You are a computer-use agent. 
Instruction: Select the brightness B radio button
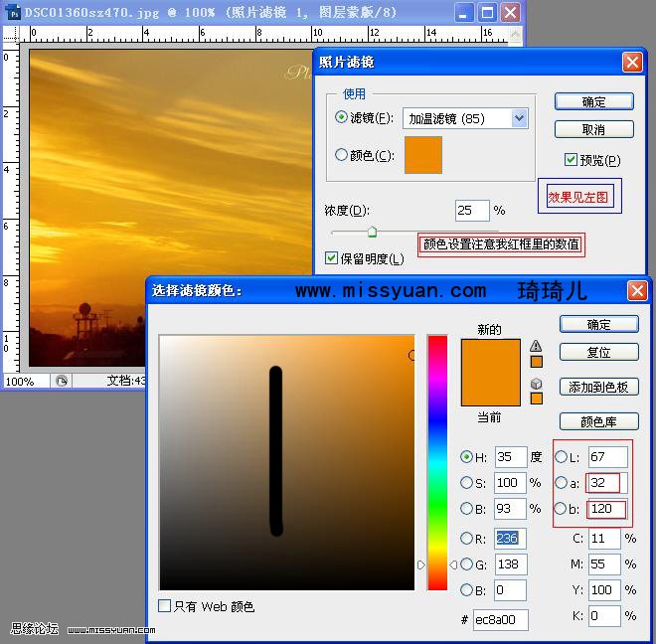(466, 509)
